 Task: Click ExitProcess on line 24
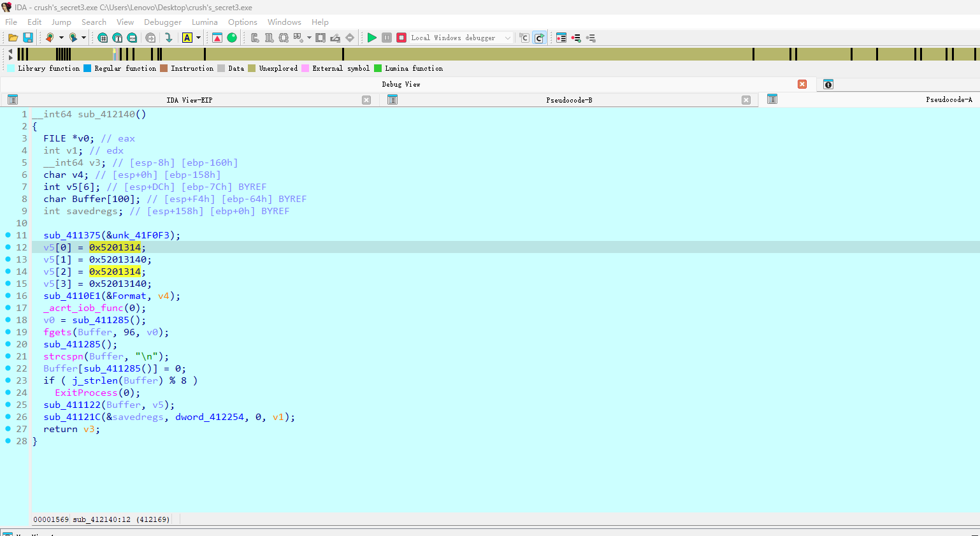(x=86, y=393)
